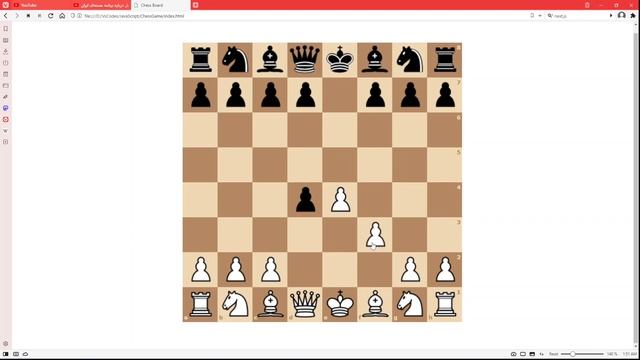Open closed tabs trash icon
Image resolution: width=640 pixels, height=360 pixels.
[x=587, y=5]
